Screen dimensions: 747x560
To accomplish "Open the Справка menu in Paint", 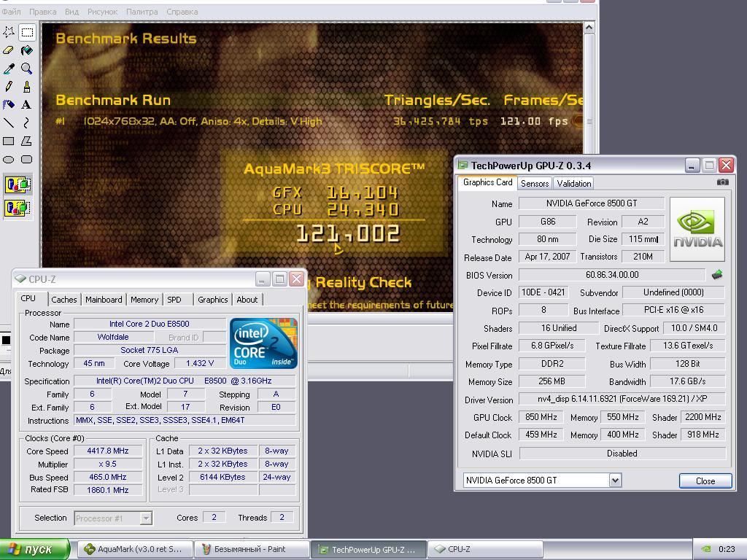I will (182, 12).
